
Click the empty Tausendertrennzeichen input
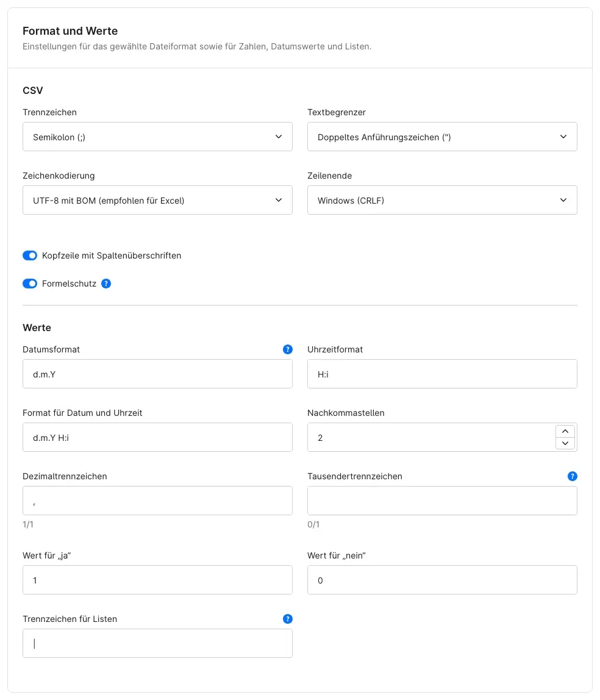coord(442,501)
